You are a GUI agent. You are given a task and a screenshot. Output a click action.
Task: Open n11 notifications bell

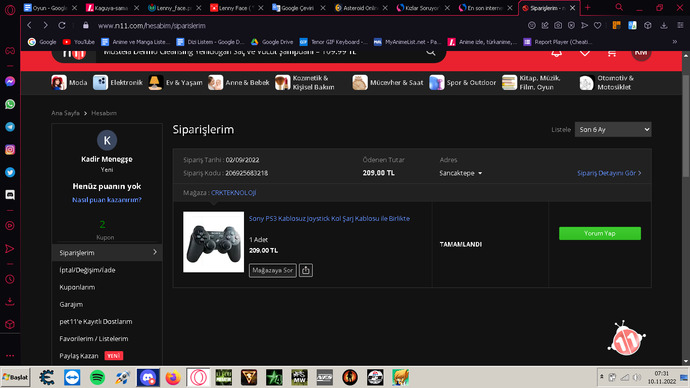click(557, 54)
